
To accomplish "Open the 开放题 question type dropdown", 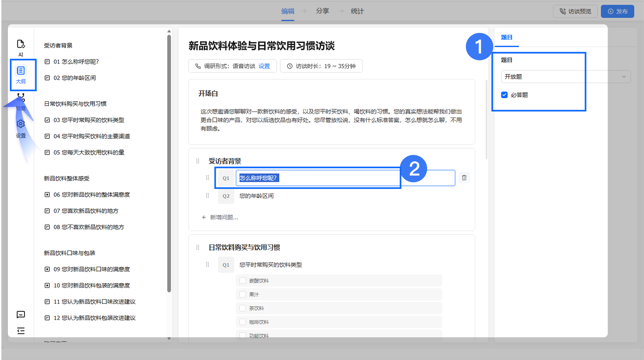I will pyautogui.click(x=566, y=77).
